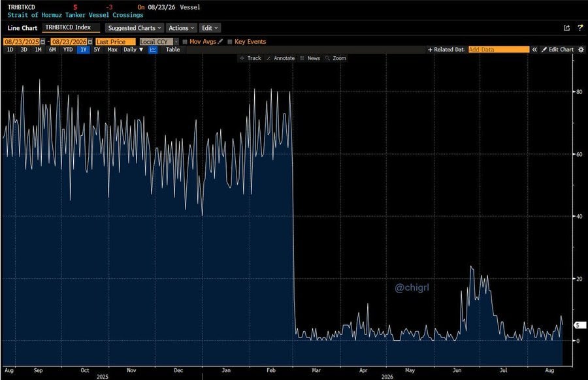Open calendar picker for the end date
588x380 pixels.
coord(90,42)
